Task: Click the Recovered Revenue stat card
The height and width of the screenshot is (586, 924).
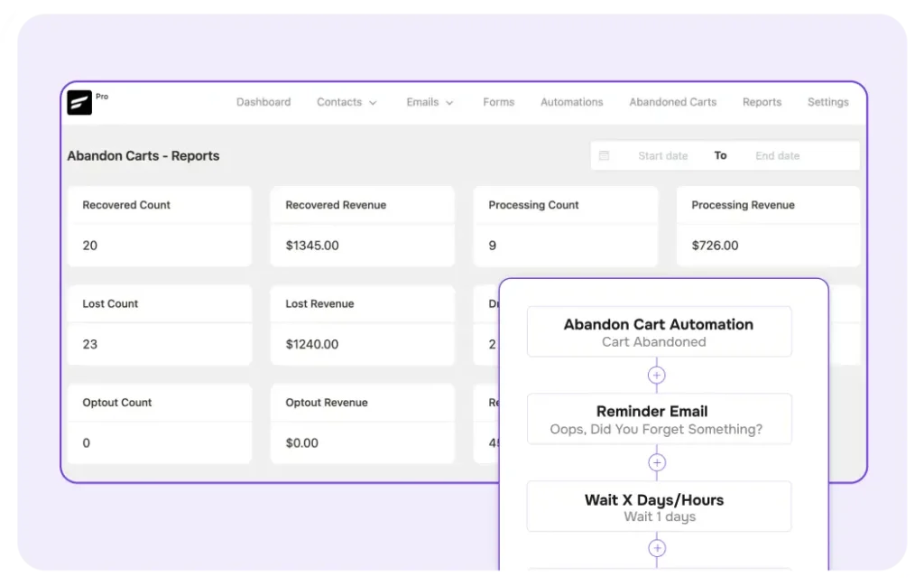Action: [x=362, y=226]
